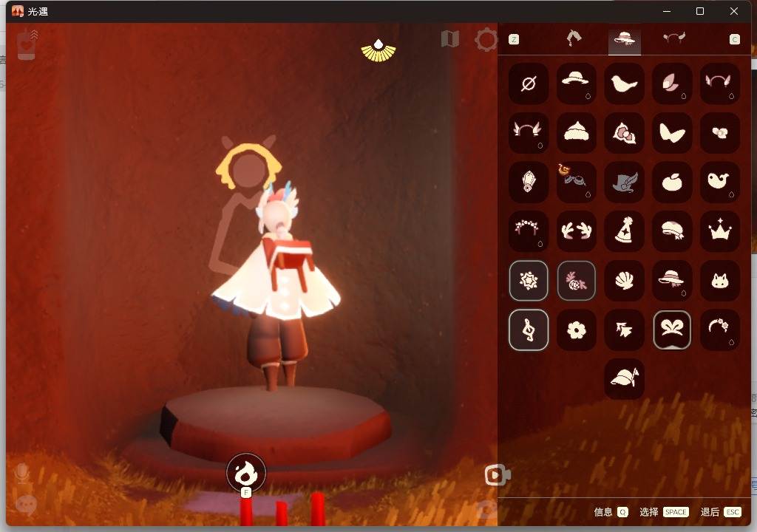Select the pink rose bouquet accessory

tap(576, 281)
